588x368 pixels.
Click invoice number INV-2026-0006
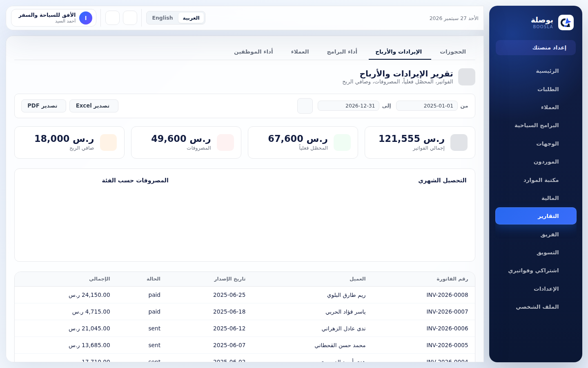[x=447, y=328]
